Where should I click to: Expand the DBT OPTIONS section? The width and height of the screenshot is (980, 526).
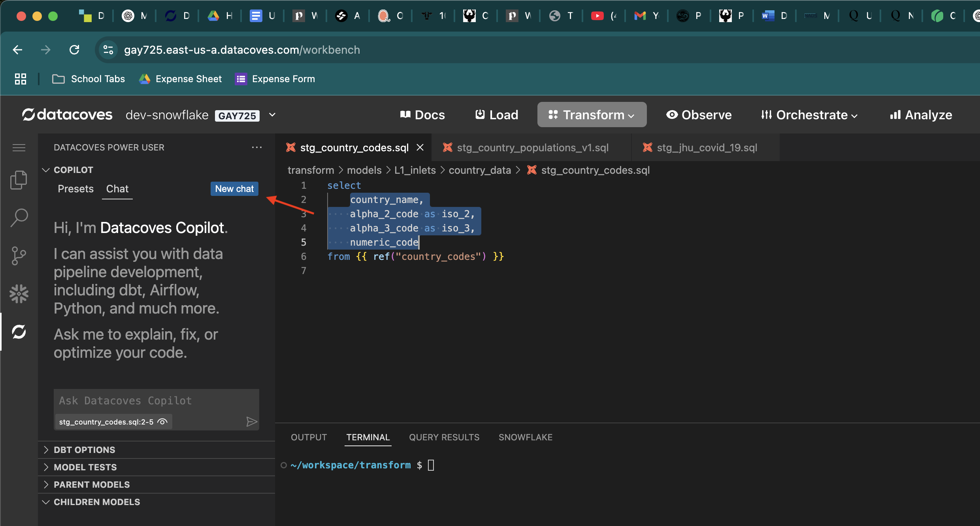coord(156,450)
